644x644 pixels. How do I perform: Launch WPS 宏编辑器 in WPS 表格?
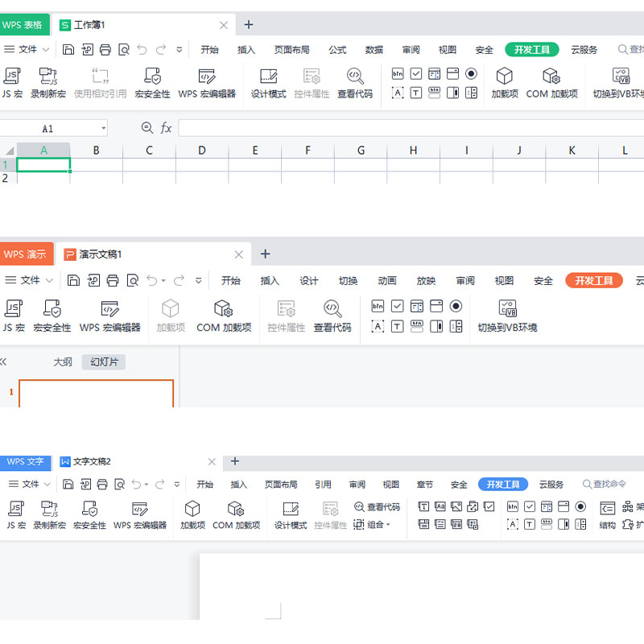coord(207,83)
